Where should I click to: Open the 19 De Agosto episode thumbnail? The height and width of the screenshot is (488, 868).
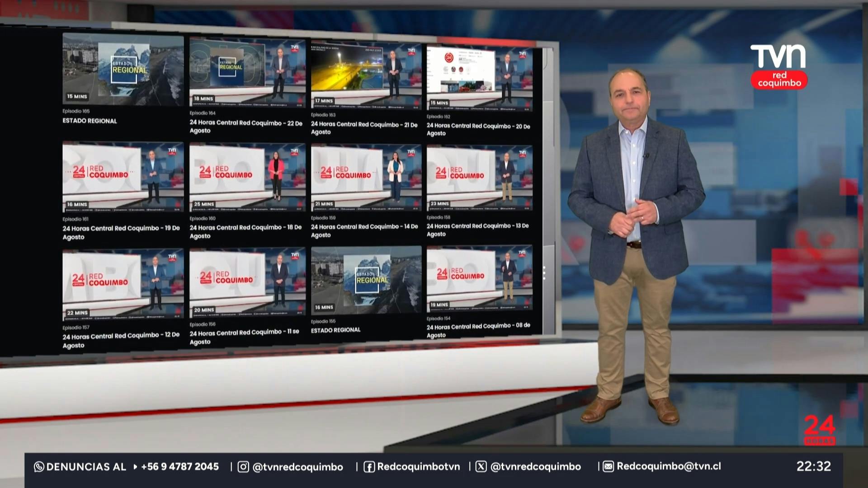(123, 177)
